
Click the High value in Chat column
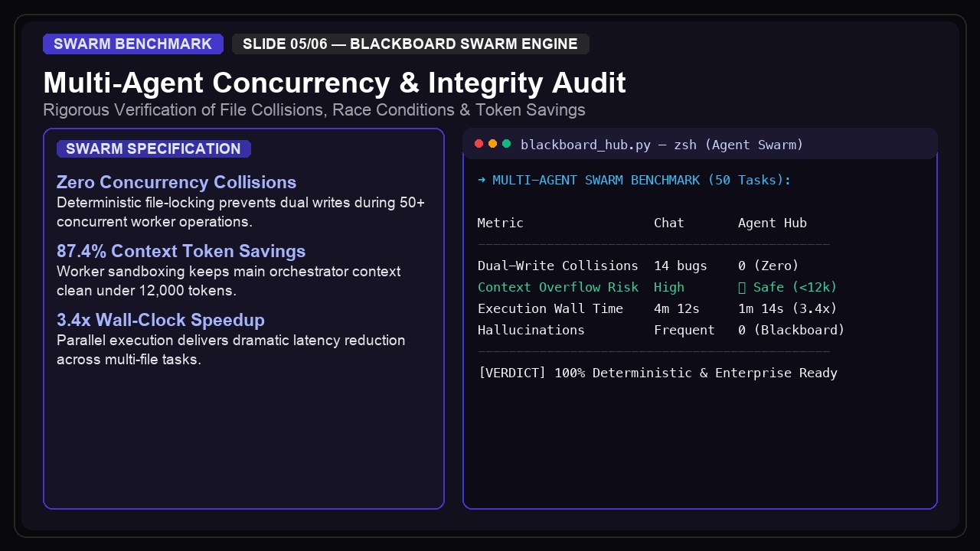[669, 287]
